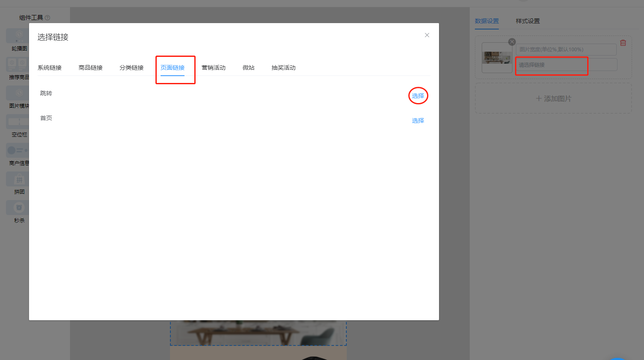
Task: Select the 轮播图 component icon
Action: (18, 35)
